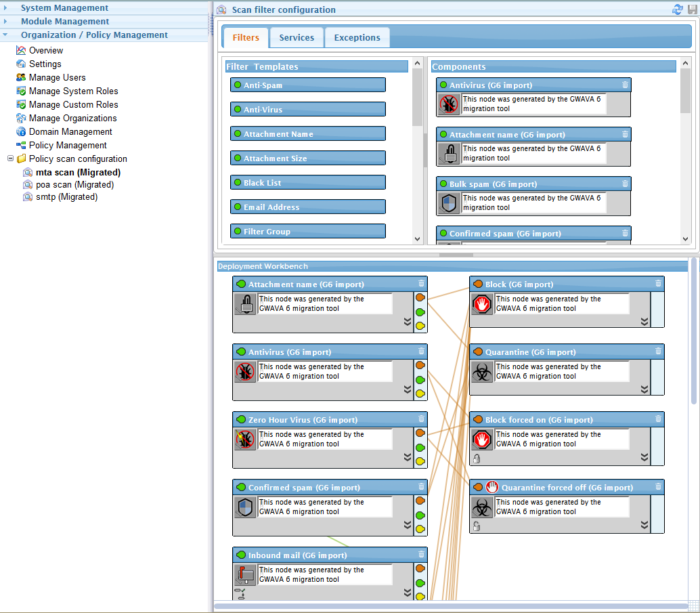This screenshot has height=613, width=700.
Task: Click trash icon on Quarantine forced off node
Action: 658,487
